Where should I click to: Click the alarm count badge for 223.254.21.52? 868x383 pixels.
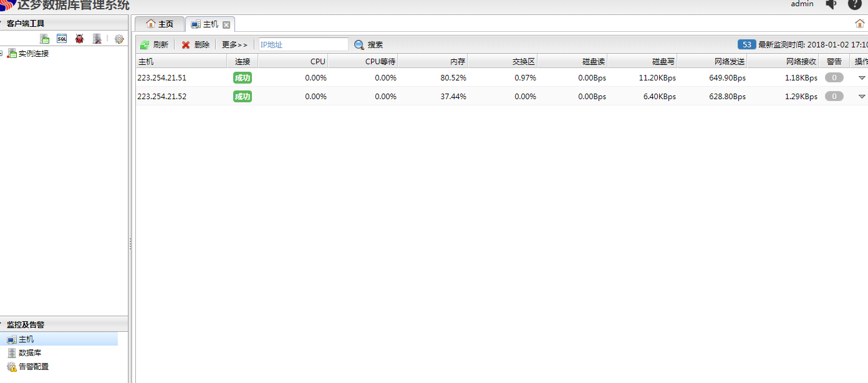(x=834, y=97)
